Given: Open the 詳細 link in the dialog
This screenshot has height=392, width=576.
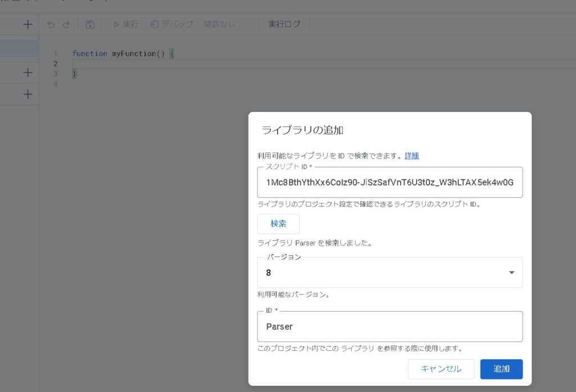Looking at the screenshot, I should tap(412, 156).
